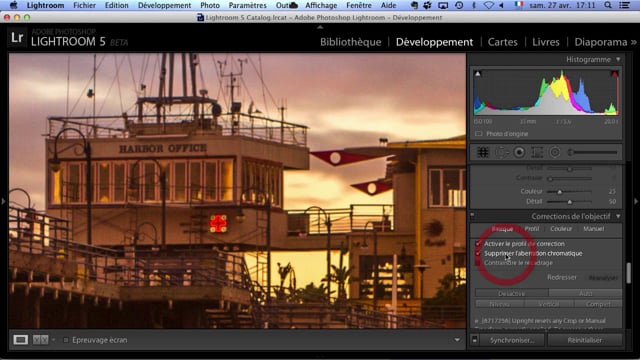Select the Manuel tab in lens corrections

click(593, 229)
